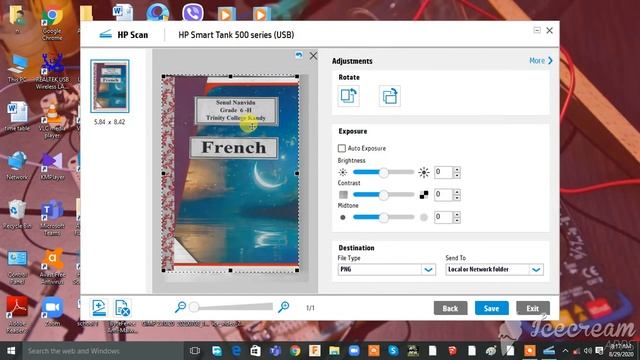Select the VLC media player desktop shortcut

[52, 121]
